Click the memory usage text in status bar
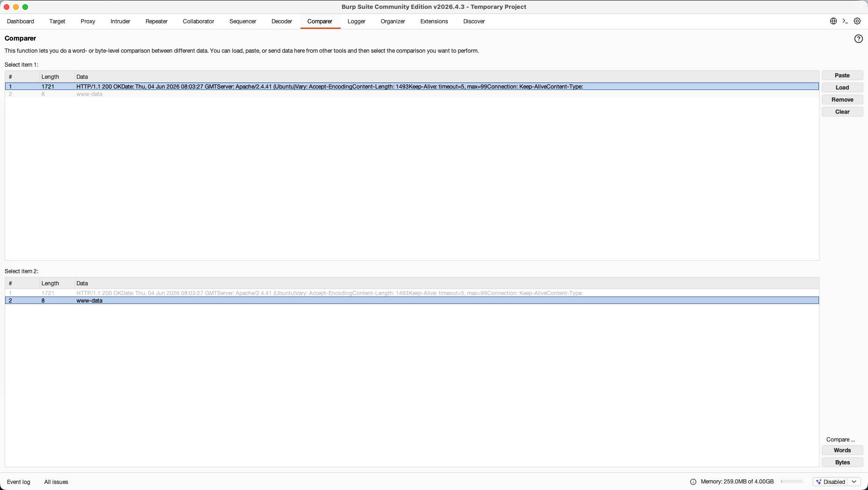This screenshot has width=868, height=490. pos(737,482)
